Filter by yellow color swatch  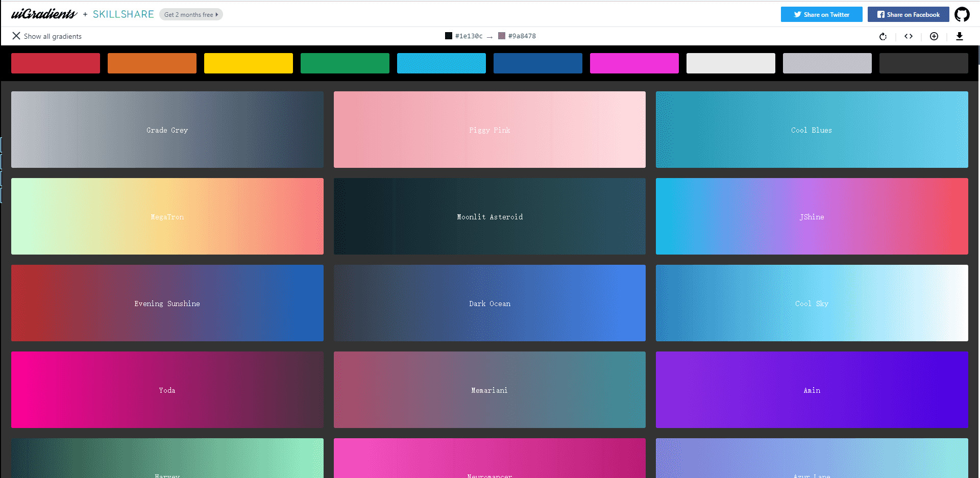[x=249, y=63]
